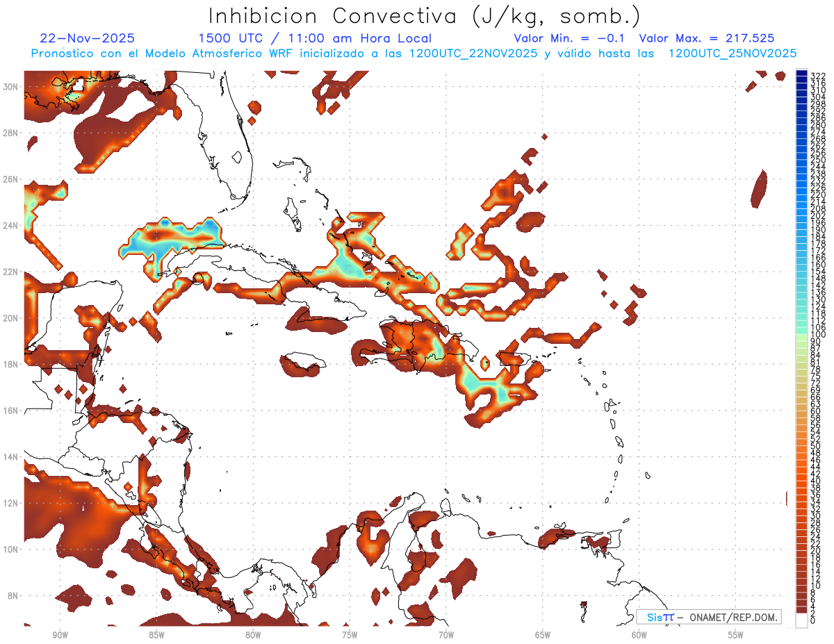Image resolution: width=834 pixels, height=644 pixels.
Task: Click the 'SisTT - ONAMET/REP.DOM.' credit box
Action: point(709,617)
